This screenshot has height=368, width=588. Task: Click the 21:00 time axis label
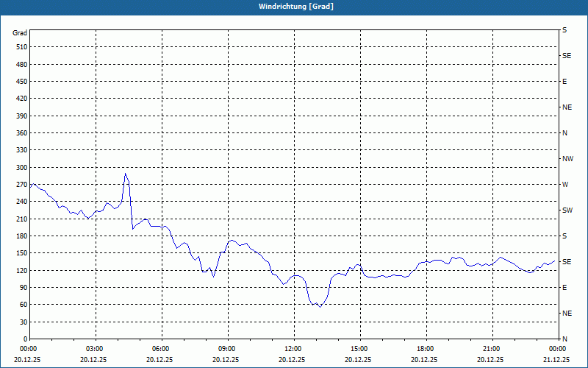tap(492, 349)
